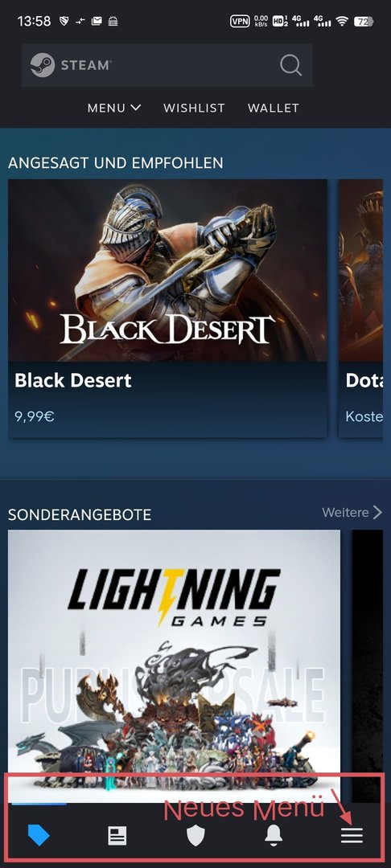Select the partially visible Dota card
The image size is (391, 868).
pyautogui.click(x=360, y=308)
